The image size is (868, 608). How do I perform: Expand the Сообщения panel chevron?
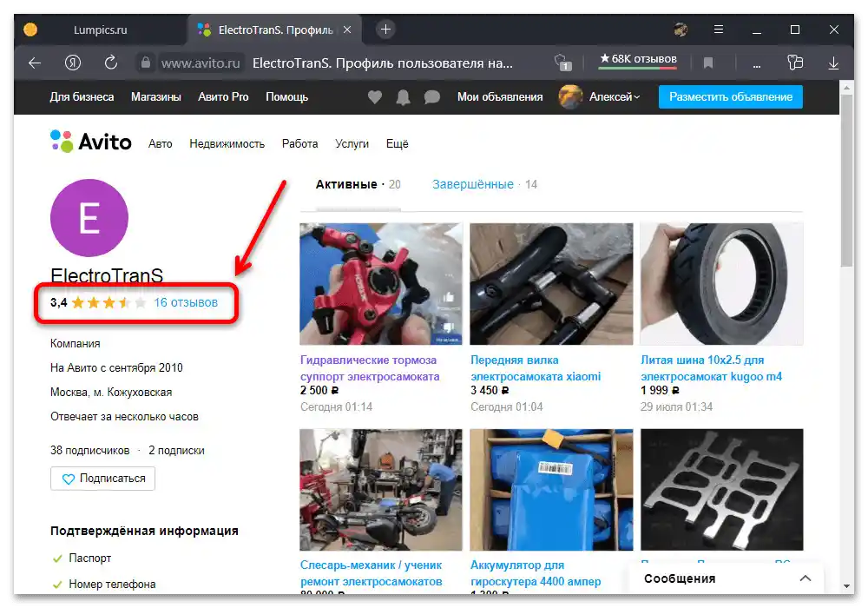pyautogui.click(x=806, y=578)
